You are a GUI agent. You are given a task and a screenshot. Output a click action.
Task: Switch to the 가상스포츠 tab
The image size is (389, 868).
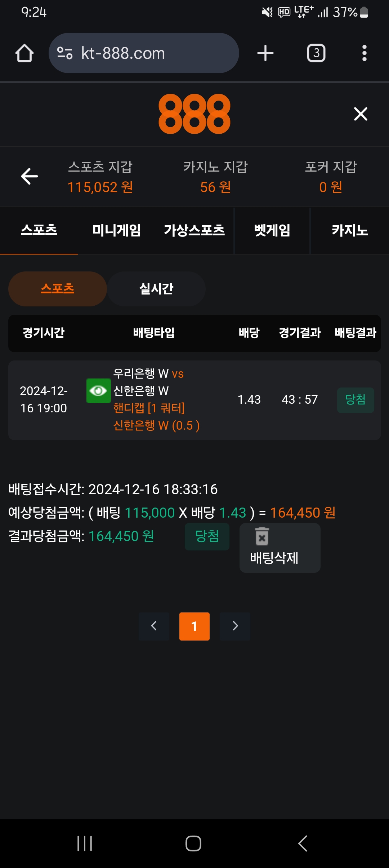(194, 230)
